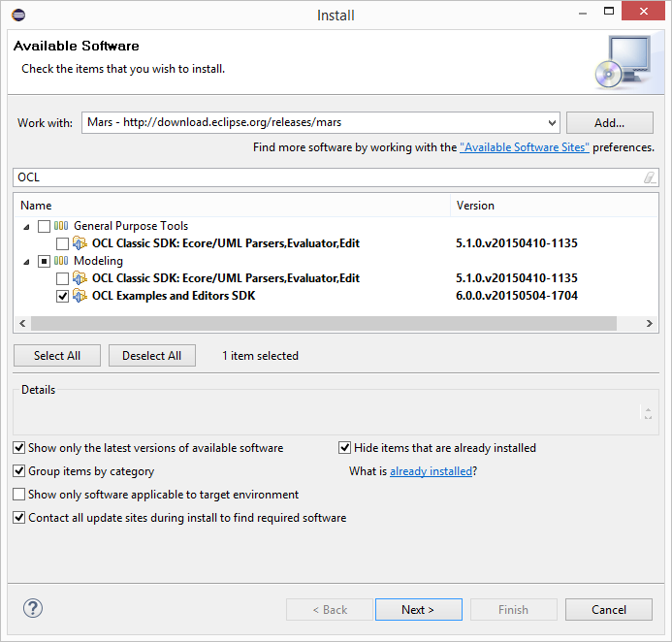Click the Add... button
This screenshot has width=672, height=642.
click(x=609, y=123)
